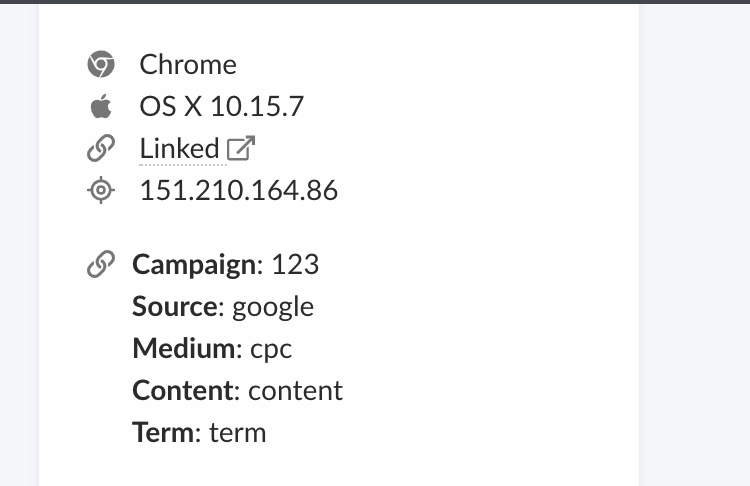Viewport: 750px width, 486px height.
Task: Click the OS X 10.15.7 text
Action: coord(221,107)
